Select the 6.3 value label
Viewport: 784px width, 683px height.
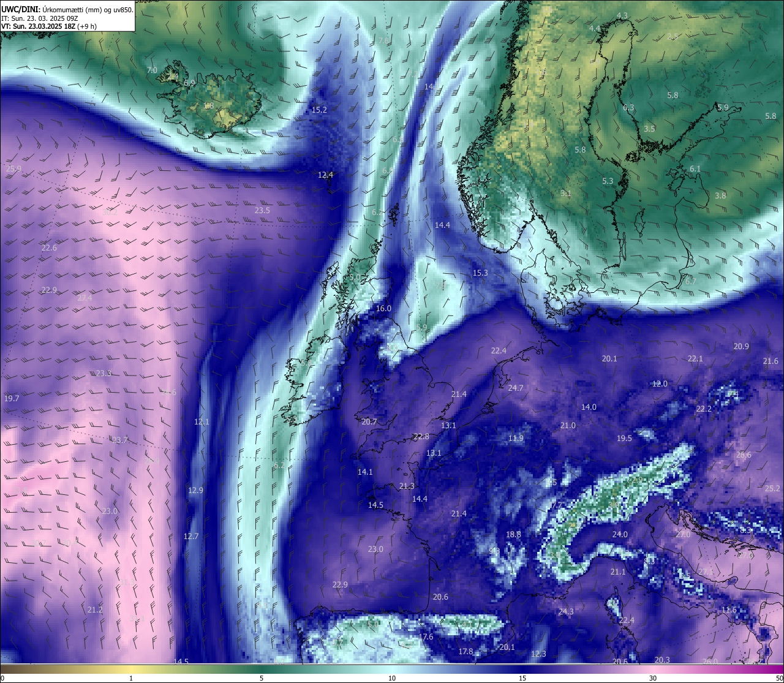[x=628, y=107]
